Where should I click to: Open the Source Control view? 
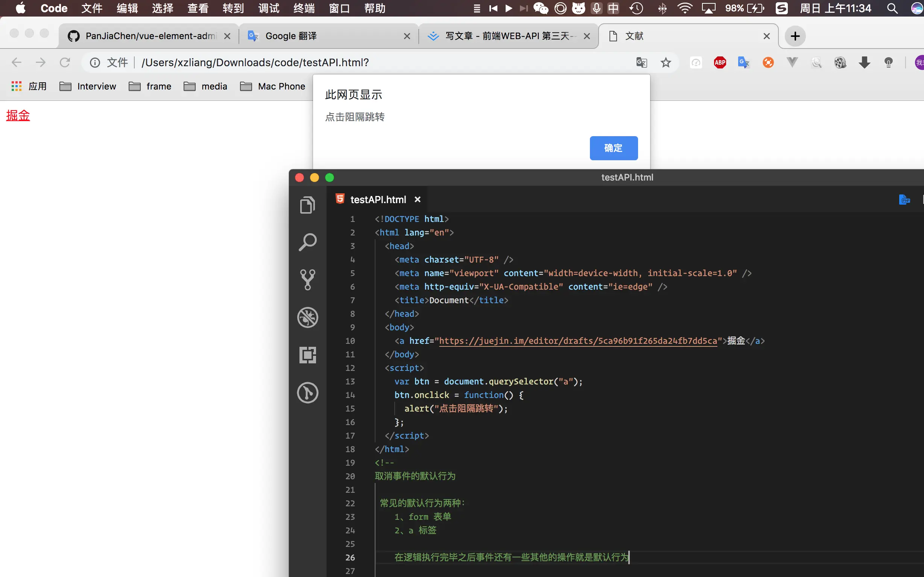308,280
